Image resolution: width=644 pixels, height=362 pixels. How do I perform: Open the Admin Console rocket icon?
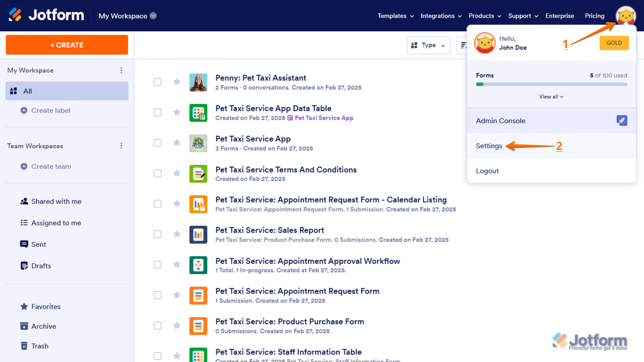point(622,121)
